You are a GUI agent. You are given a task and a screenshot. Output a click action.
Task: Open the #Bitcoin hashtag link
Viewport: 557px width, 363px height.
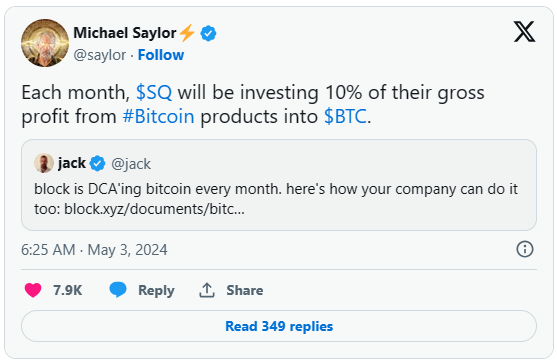coord(158,117)
